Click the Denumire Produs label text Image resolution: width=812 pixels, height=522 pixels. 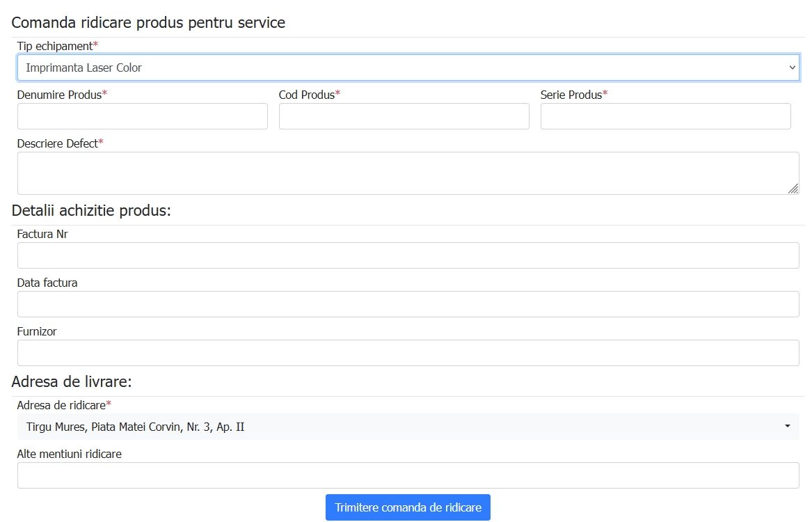[x=60, y=95]
